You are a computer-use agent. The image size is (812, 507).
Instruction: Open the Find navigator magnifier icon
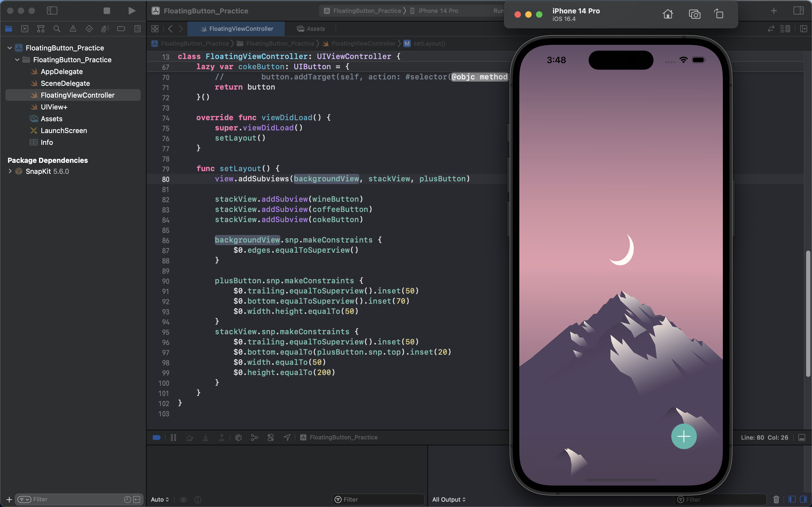[57, 29]
